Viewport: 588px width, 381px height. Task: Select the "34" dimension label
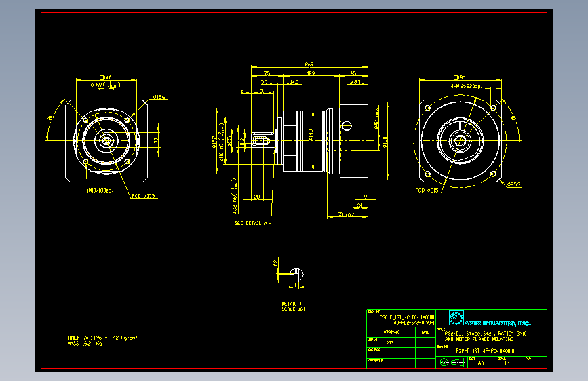pyautogui.click(x=360, y=205)
